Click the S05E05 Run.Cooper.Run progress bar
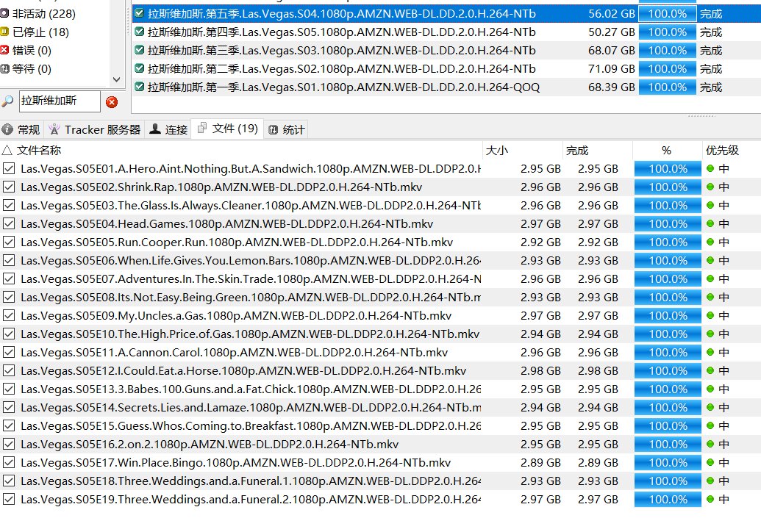Screen dimensions: 761x532 point(668,242)
